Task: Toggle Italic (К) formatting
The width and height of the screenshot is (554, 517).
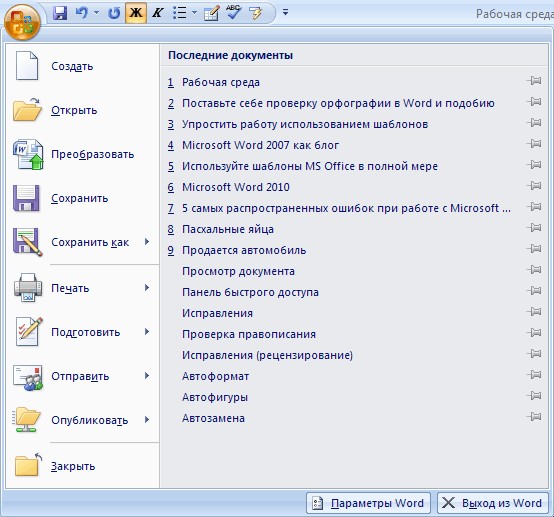Action: pos(157,13)
